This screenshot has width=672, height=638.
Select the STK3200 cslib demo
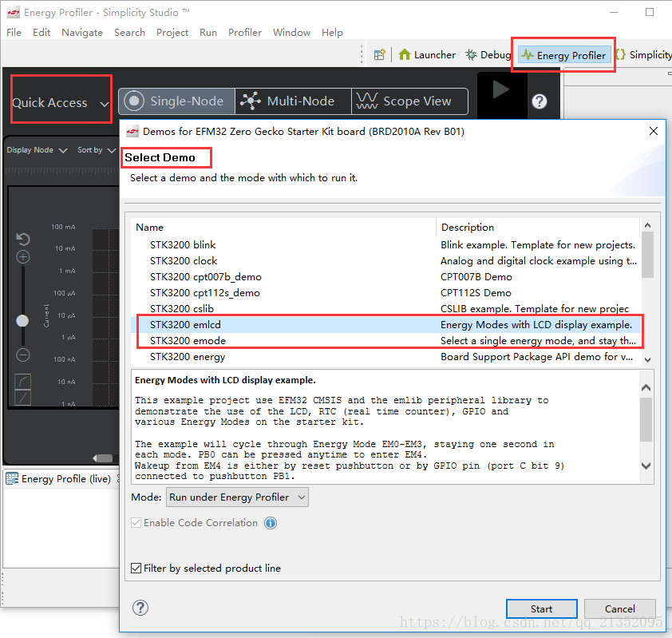tap(385, 309)
